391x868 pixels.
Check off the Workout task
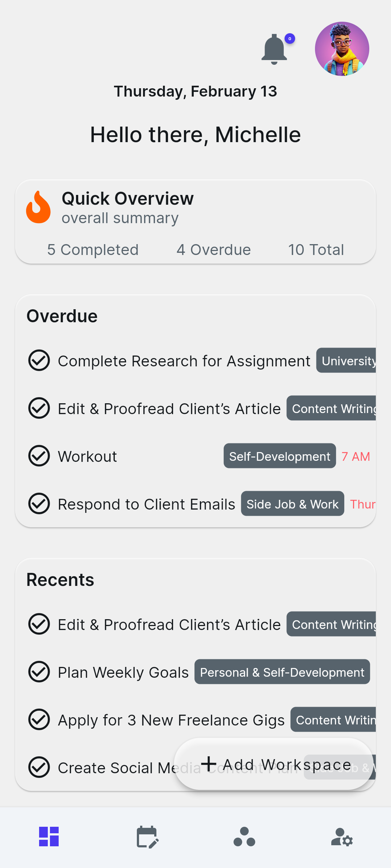(39, 456)
